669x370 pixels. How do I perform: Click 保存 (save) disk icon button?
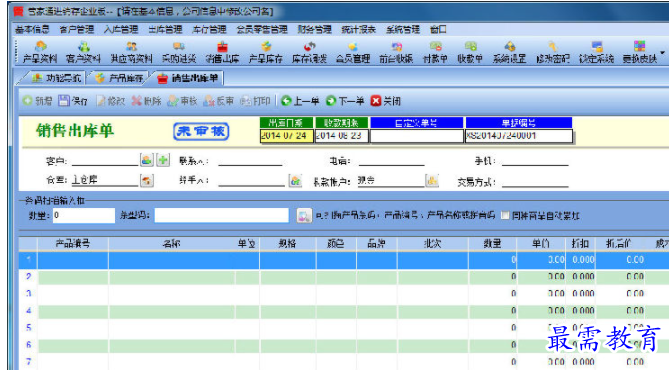[x=73, y=101]
